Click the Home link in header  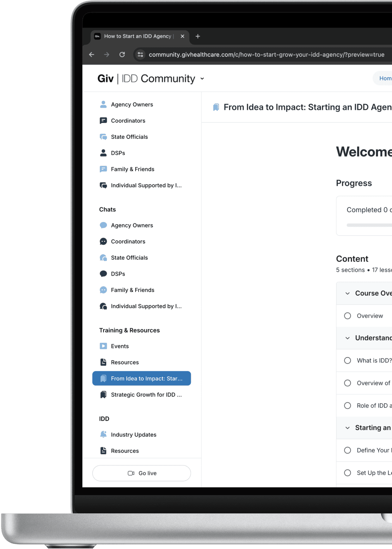385,78
